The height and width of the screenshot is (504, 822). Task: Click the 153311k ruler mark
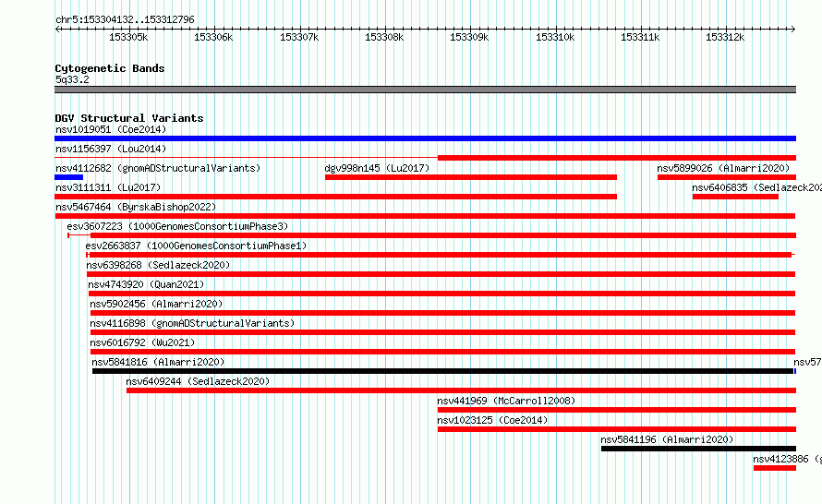640,37
